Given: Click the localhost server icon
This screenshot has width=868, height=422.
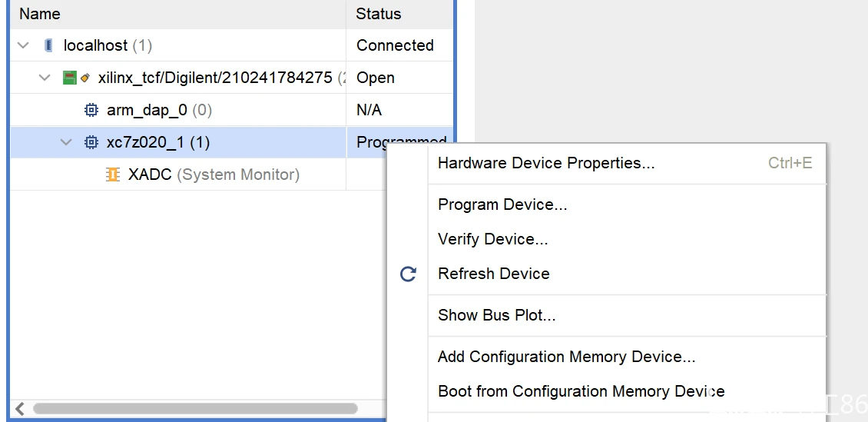Looking at the screenshot, I should tap(49, 45).
